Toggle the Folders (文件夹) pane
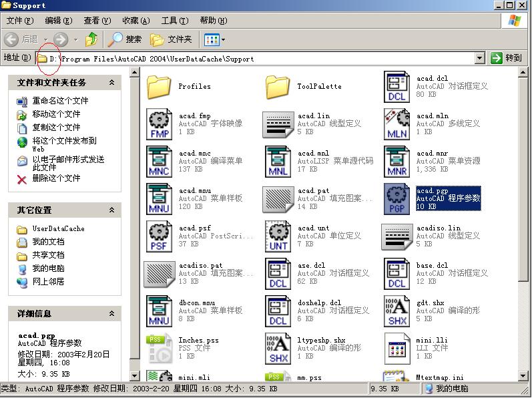This screenshot has width=532, height=398. tap(171, 39)
